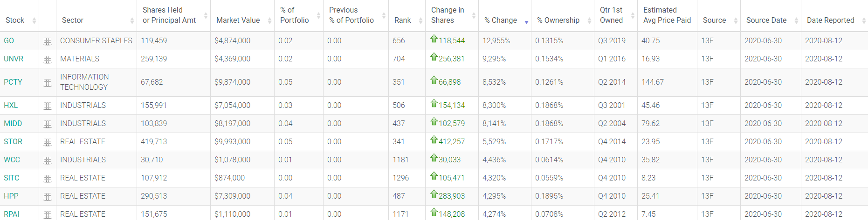Viewport: 868px width, 220px height.
Task: Open the HXL stock link
Action: pos(11,106)
